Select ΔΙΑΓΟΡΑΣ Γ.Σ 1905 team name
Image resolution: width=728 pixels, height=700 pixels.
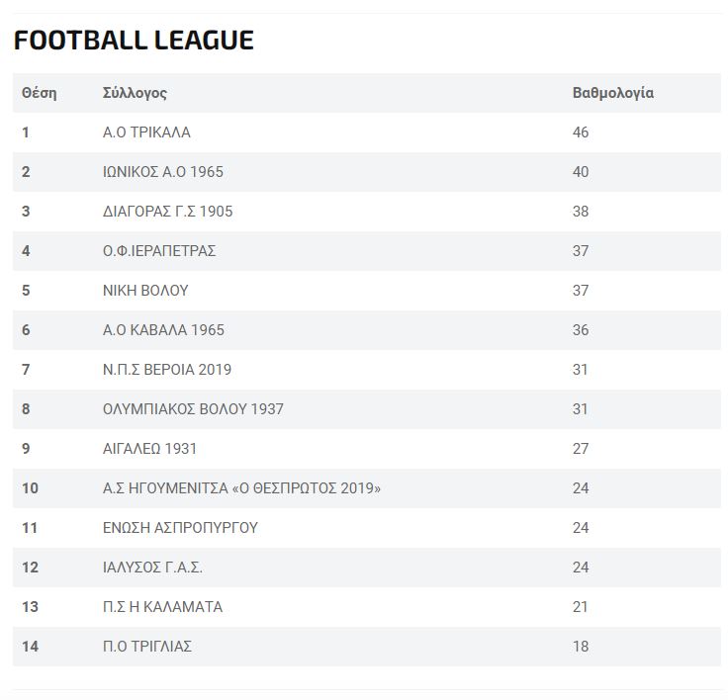click(167, 212)
